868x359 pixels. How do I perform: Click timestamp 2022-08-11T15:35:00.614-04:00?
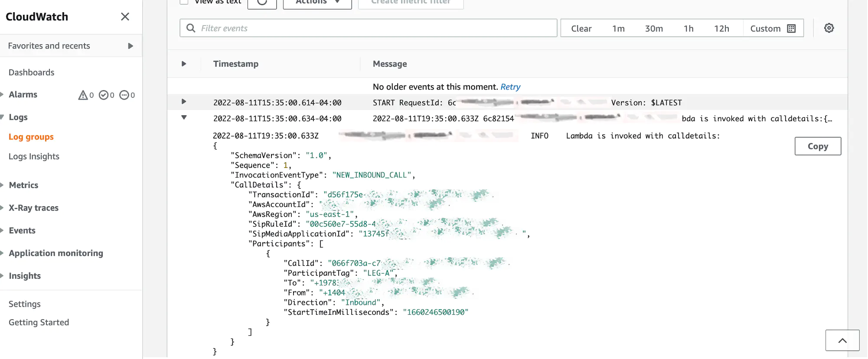coord(277,103)
